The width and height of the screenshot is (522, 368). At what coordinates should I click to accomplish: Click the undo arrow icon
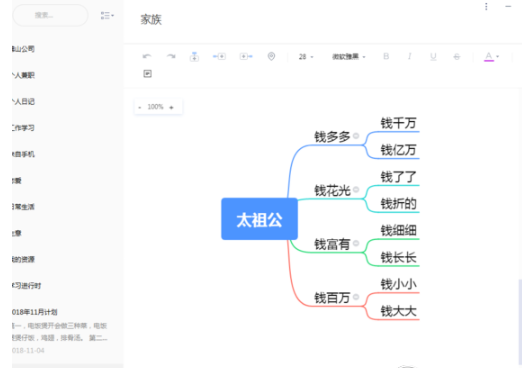pos(147,56)
